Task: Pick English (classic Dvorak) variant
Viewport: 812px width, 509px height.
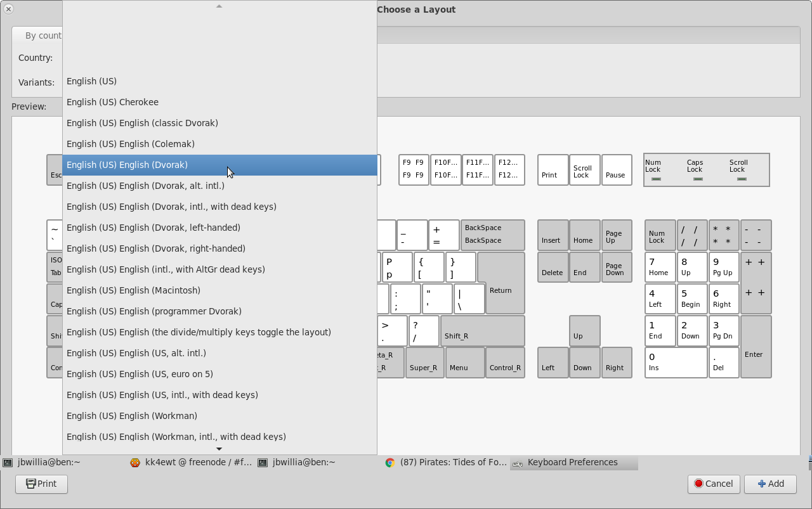Action: 219,123
